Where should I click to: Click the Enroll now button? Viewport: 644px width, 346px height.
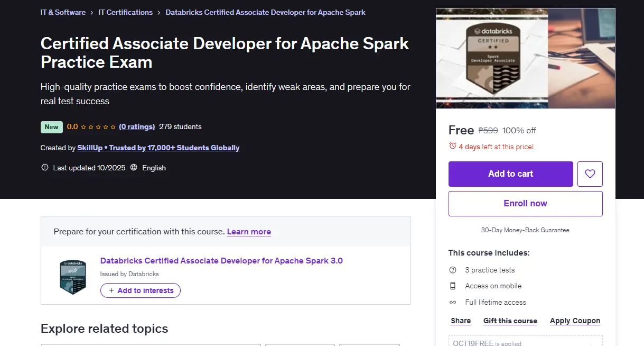tap(526, 204)
